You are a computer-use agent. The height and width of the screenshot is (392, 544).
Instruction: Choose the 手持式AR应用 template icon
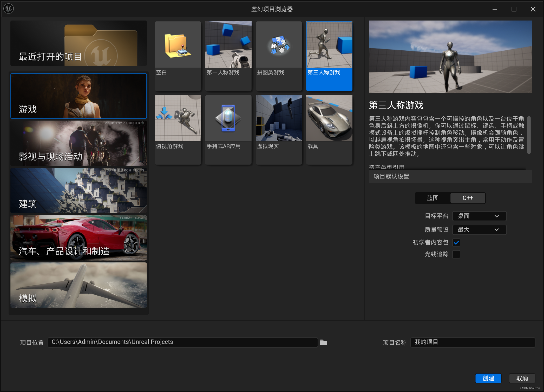click(x=228, y=119)
